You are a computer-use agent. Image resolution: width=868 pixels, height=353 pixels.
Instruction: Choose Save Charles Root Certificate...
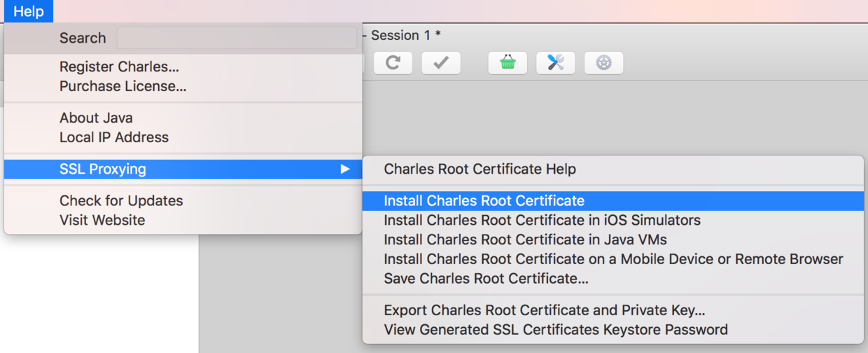point(613,279)
